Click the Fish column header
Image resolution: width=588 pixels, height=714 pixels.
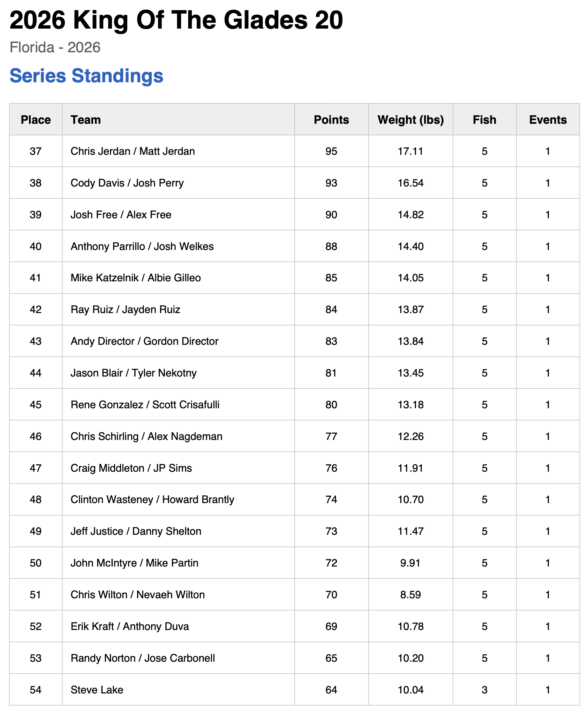[x=484, y=120]
